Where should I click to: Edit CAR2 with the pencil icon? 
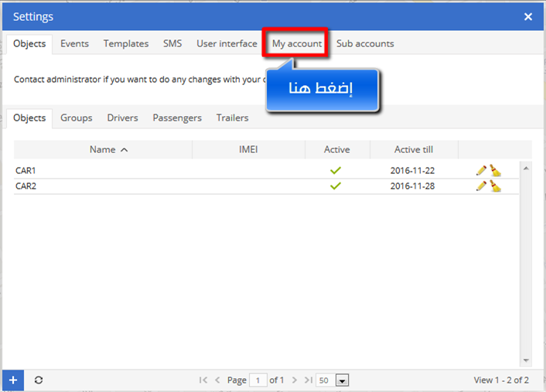(481, 186)
